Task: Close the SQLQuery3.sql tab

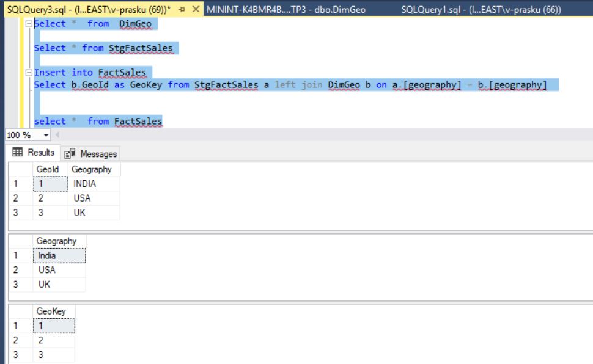Action: (x=196, y=9)
